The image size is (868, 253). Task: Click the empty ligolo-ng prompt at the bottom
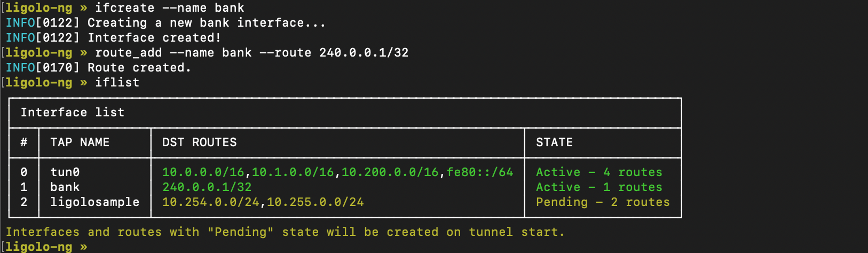pos(45,247)
